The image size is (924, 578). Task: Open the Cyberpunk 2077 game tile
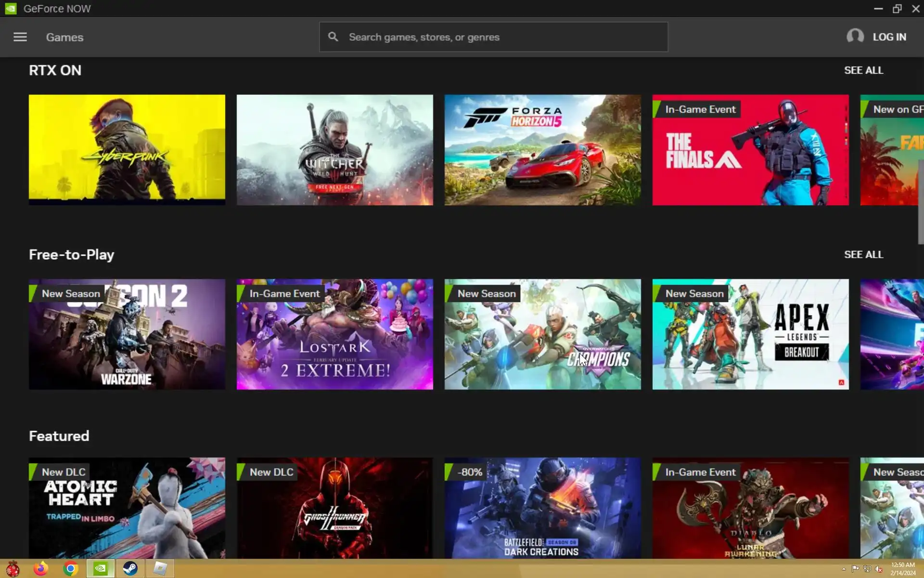pos(127,150)
